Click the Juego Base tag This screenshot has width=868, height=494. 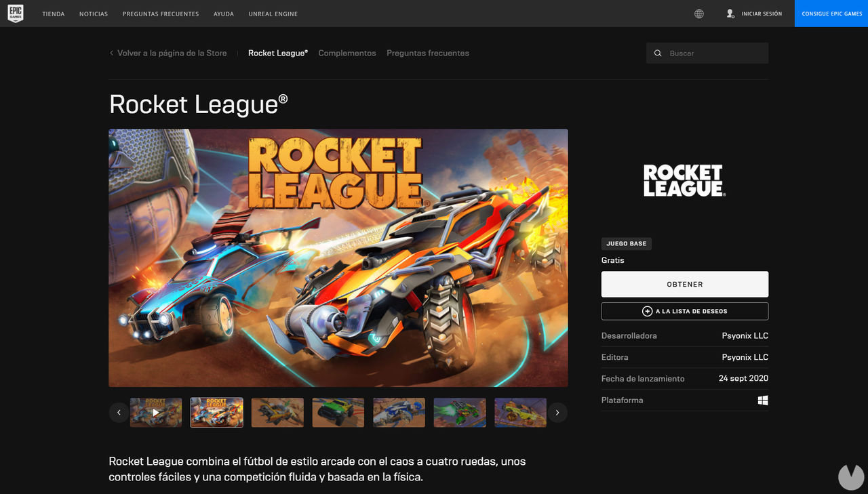click(x=627, y=244)
